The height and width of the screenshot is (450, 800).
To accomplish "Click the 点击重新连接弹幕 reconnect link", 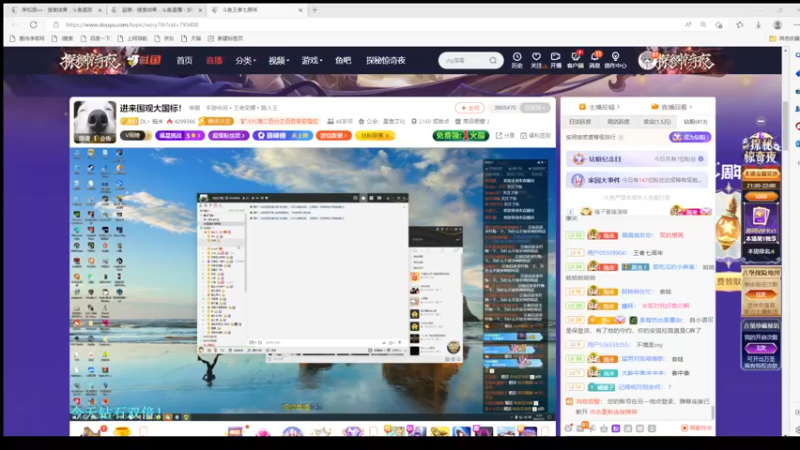I will [613, 412].
